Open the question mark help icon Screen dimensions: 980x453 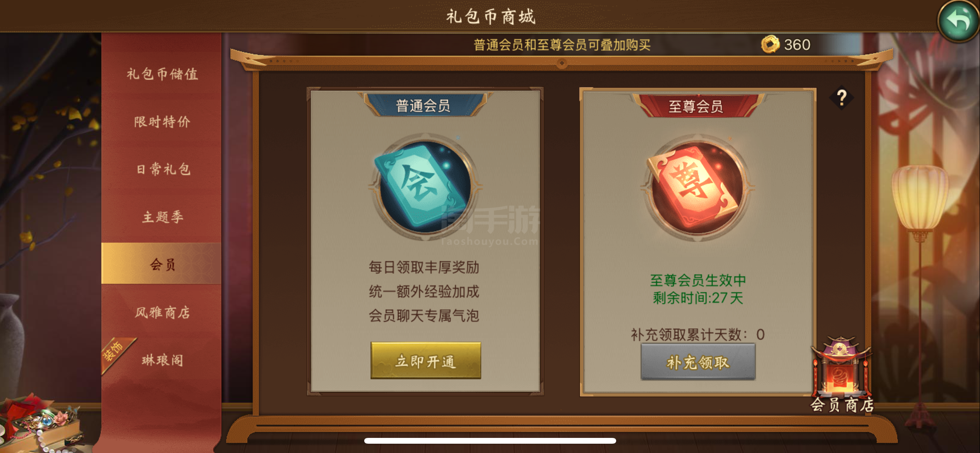[x=842, y=98]
